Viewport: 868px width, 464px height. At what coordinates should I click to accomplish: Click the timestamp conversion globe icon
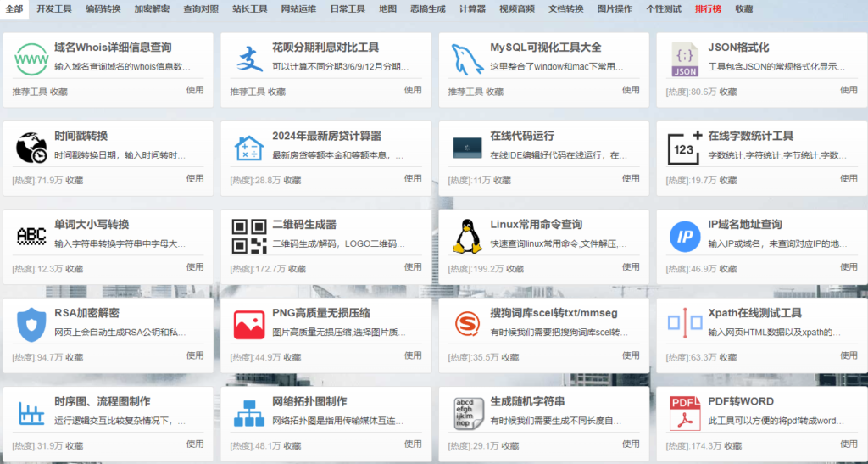coord(31,148)
